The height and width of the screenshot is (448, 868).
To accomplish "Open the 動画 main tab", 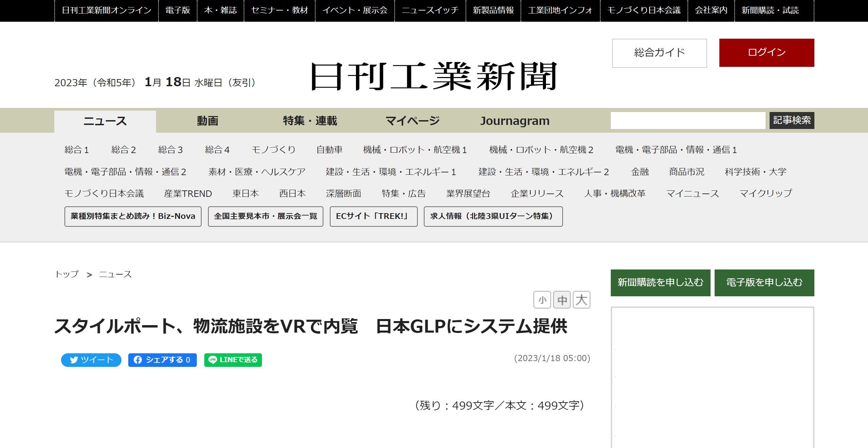I will (207, 121).
